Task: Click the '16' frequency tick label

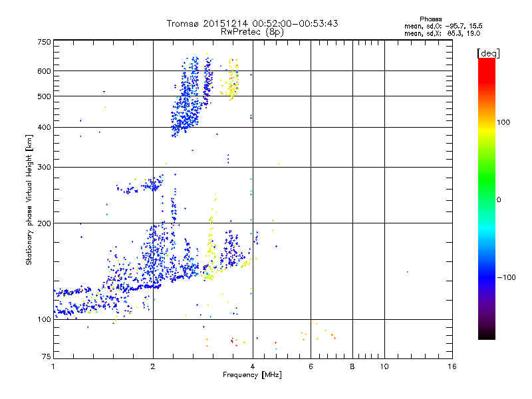Action: (452, 366)
